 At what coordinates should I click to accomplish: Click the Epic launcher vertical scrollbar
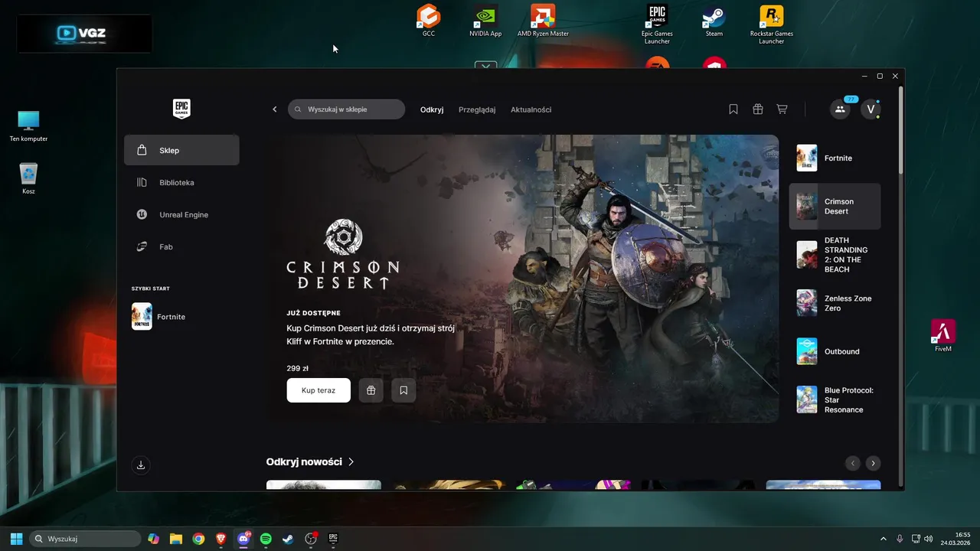[x=901, y=130]
